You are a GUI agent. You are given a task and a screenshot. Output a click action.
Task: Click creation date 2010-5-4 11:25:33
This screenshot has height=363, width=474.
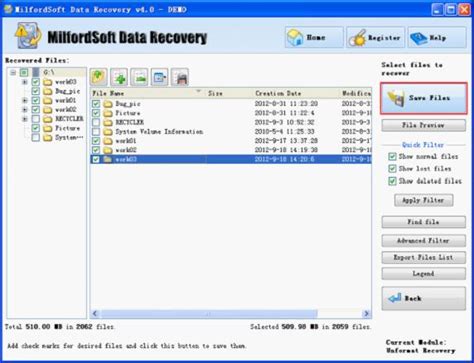[286, 132]
